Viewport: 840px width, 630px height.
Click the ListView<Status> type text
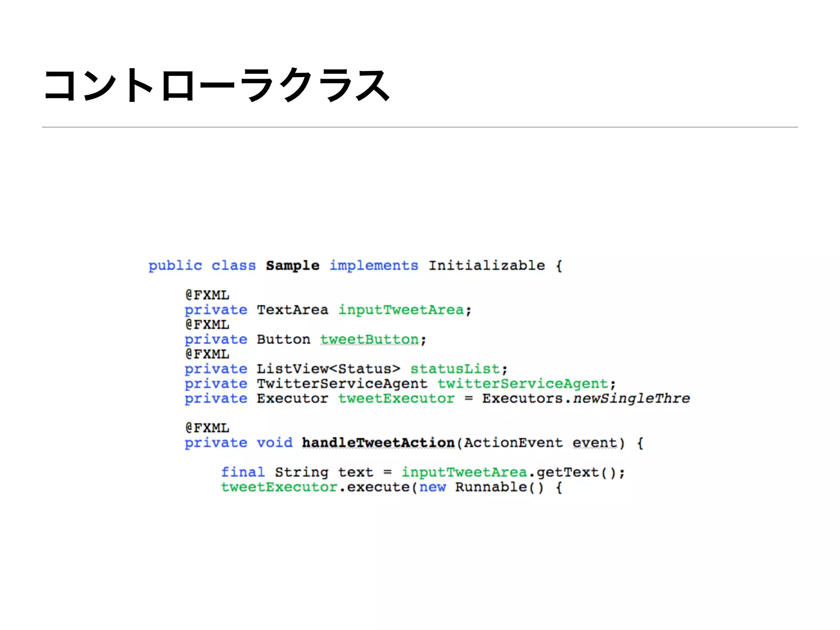tap(328, 369)
